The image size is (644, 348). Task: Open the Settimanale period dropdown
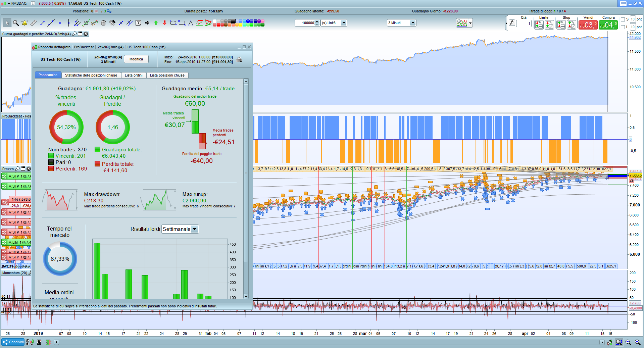[x=194, y=229]
